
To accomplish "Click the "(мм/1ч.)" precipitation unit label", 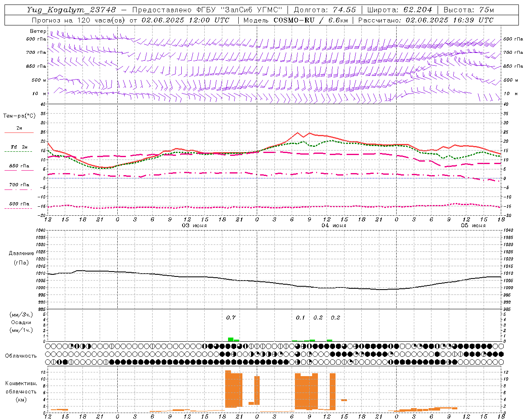I will click(x=21, y=330).
